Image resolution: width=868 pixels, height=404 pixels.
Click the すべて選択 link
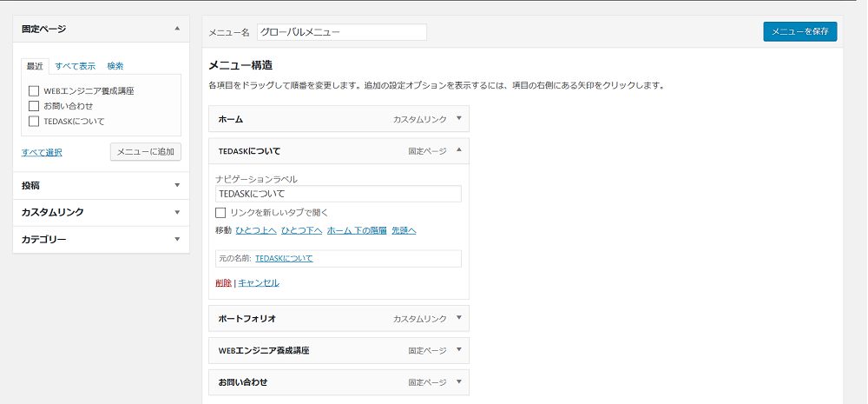coord(42,153)
